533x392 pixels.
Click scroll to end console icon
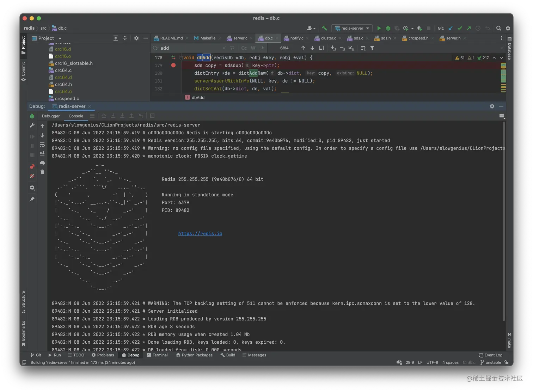(x=42, y=154)
